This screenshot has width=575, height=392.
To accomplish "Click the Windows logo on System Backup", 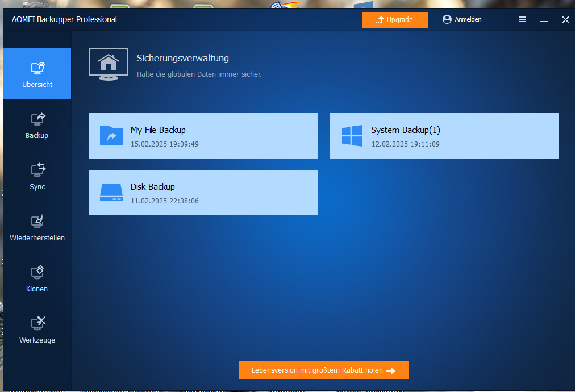I will pos(352,136).
